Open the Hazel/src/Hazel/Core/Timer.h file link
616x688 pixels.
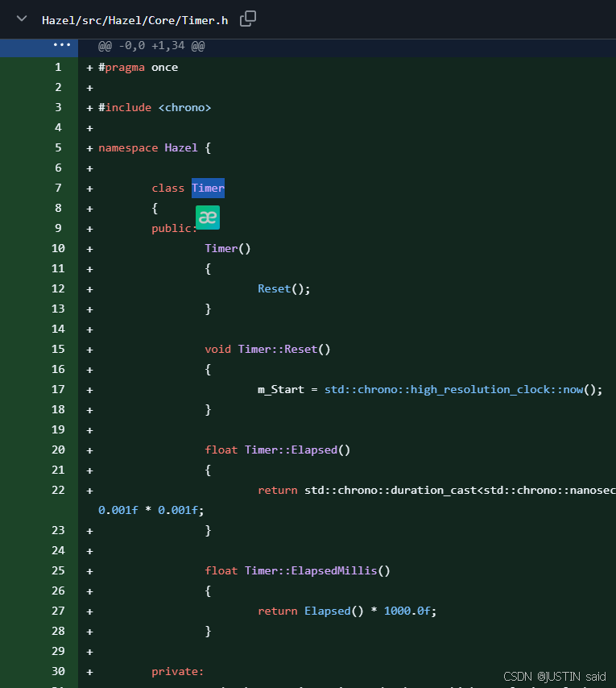134,20
